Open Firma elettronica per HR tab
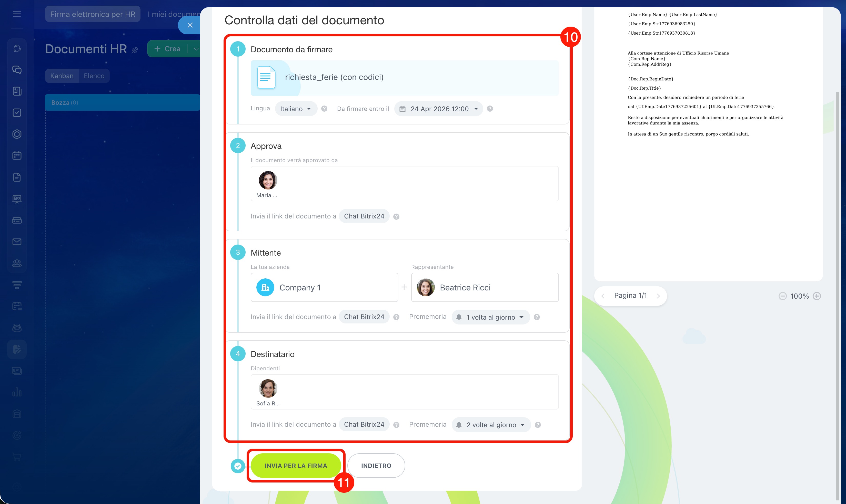 (x=93, y=14)
